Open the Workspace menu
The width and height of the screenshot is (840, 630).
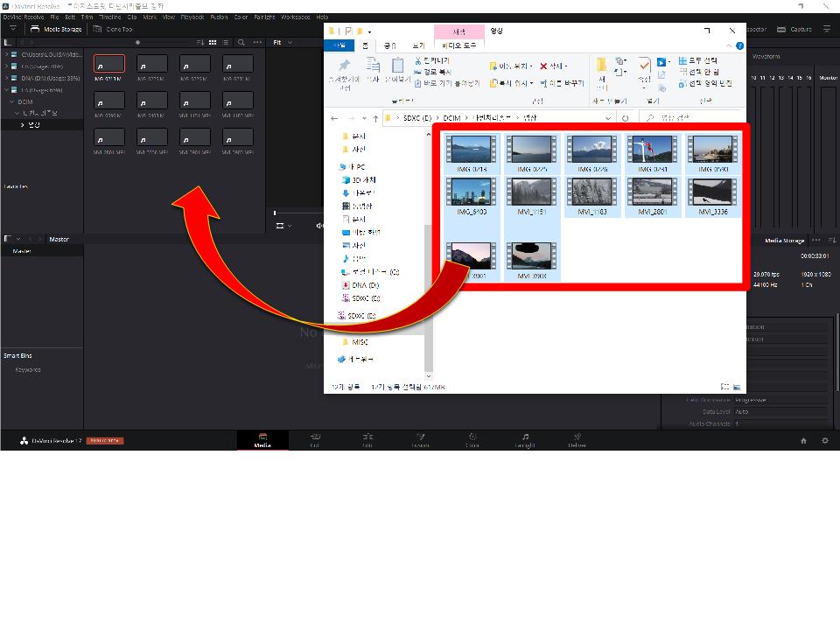coord(295,17)
